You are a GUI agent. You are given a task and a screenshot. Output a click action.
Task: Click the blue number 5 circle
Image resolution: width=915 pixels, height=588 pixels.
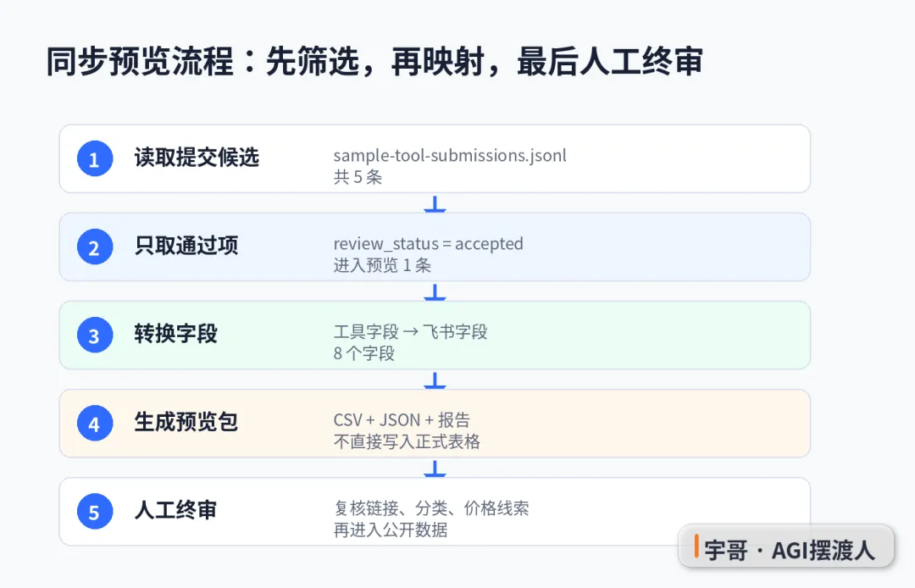coord(95,511)
